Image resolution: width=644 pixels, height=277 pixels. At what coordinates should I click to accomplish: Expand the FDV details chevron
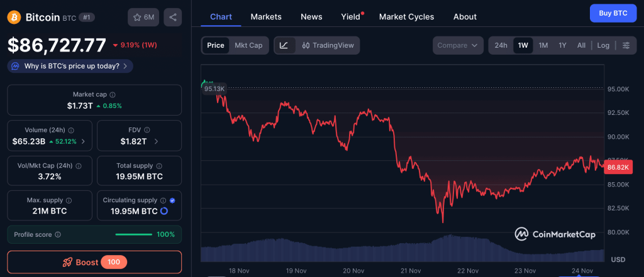click(x=156, y=141)
